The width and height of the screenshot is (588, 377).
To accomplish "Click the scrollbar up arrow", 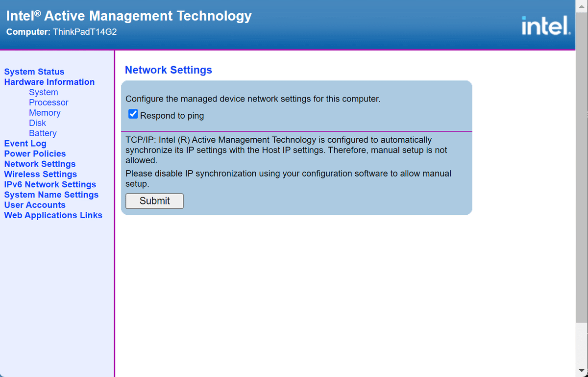I will [x=582, y=6].
